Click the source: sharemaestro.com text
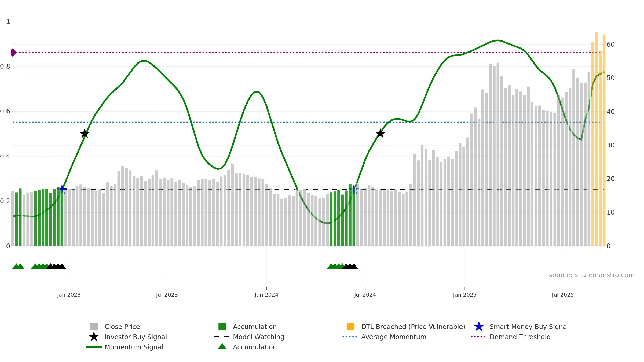 [x=592, y=275]
